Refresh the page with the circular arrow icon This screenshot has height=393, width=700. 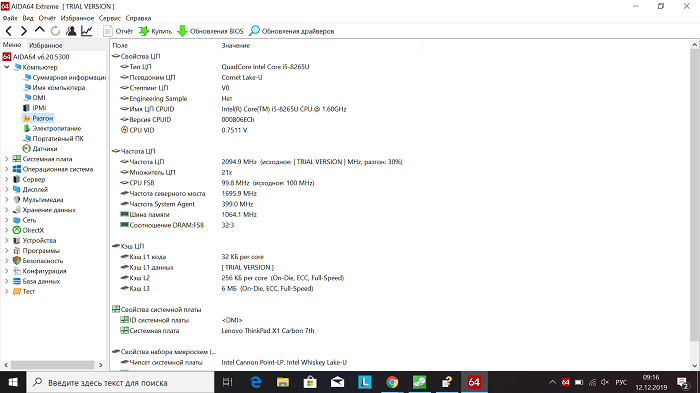[55, 31]
